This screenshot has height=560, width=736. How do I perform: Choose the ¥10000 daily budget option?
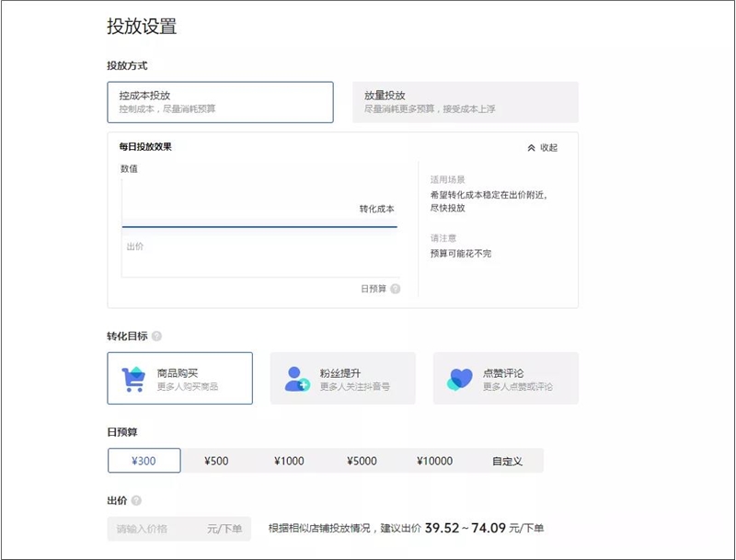(x=436, y=460)
